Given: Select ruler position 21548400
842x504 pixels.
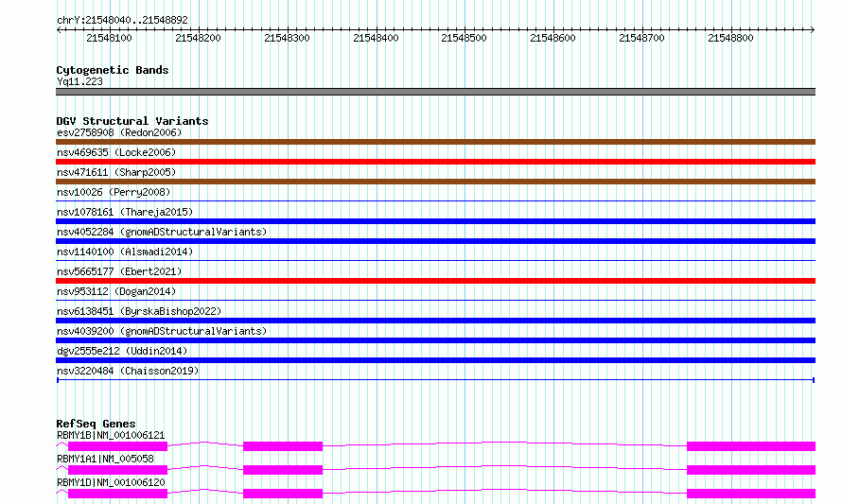Looking at the screenshot, I should click(376, 38).
